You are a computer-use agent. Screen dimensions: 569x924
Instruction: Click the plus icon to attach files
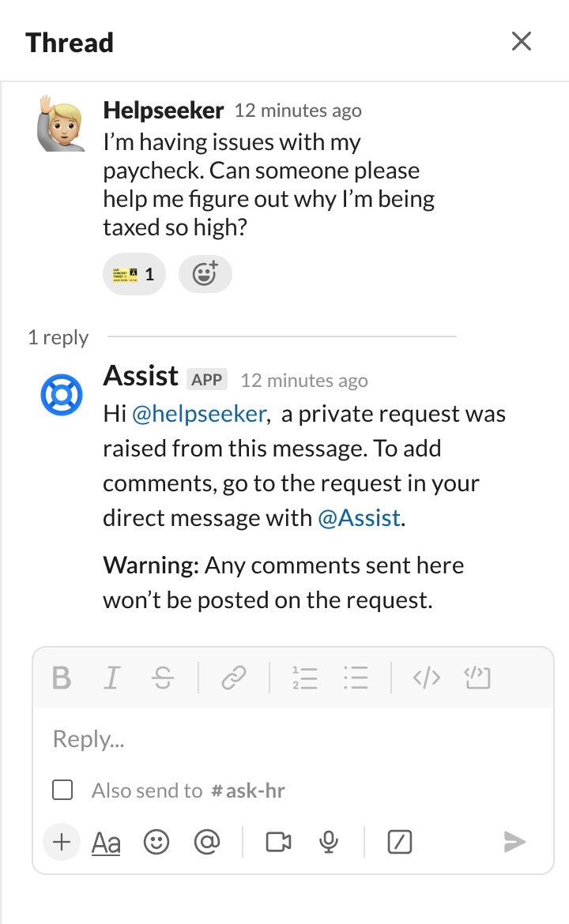[62, 842]
